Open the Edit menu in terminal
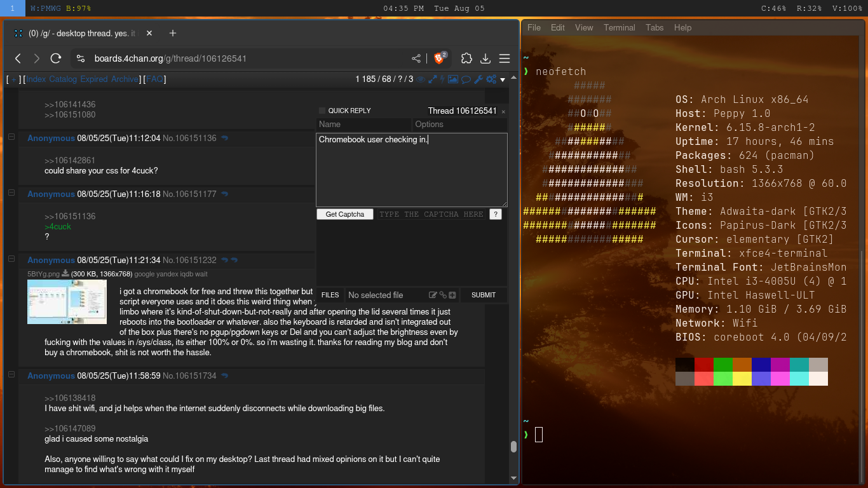868x488 pixels. (558, 27)
